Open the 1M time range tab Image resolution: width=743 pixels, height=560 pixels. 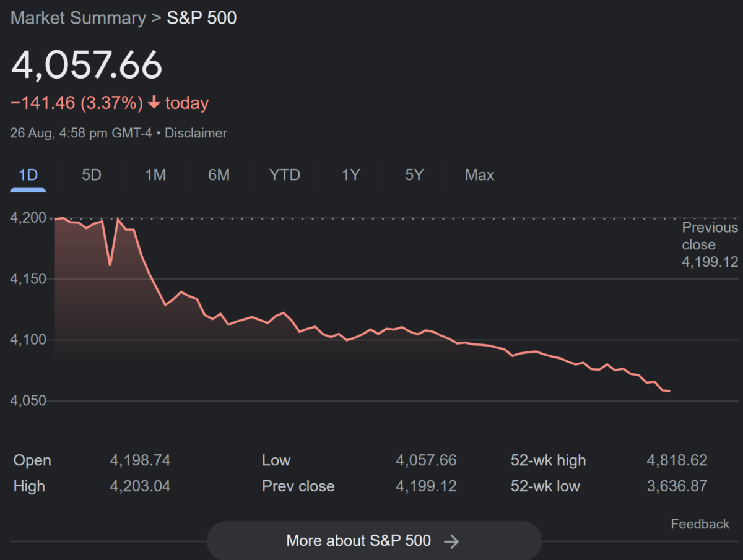click(x=155, y=175)
